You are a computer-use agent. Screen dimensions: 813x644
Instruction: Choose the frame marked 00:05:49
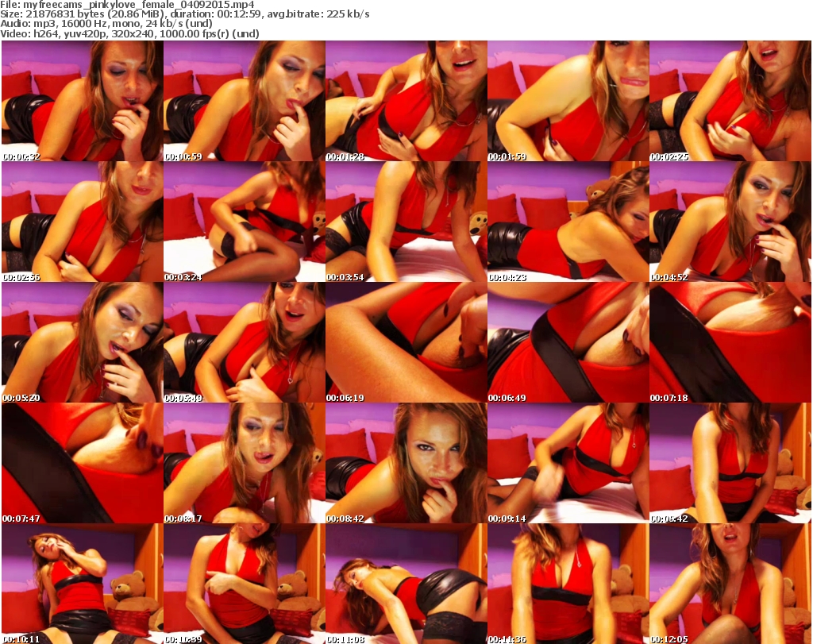point(245,342)
